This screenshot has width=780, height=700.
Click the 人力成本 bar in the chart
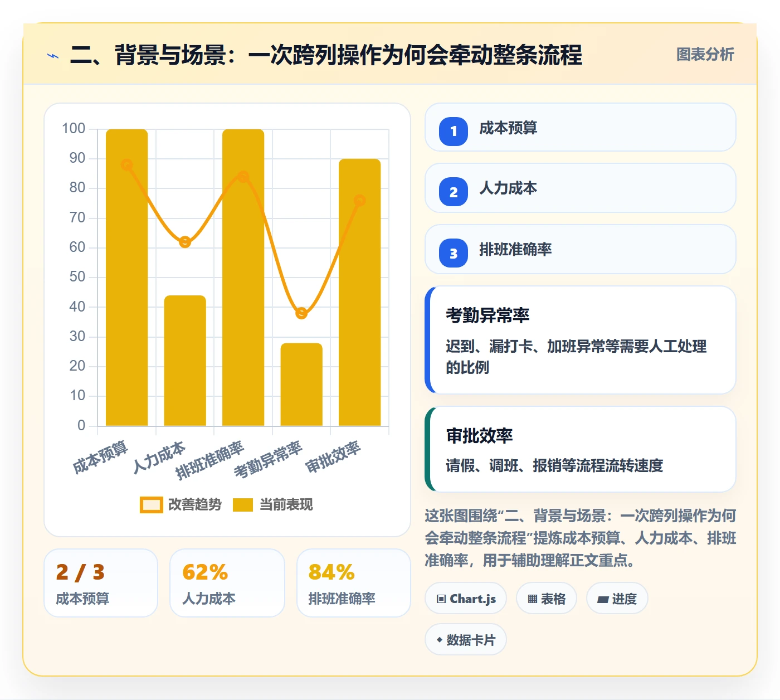coord(185,361)
